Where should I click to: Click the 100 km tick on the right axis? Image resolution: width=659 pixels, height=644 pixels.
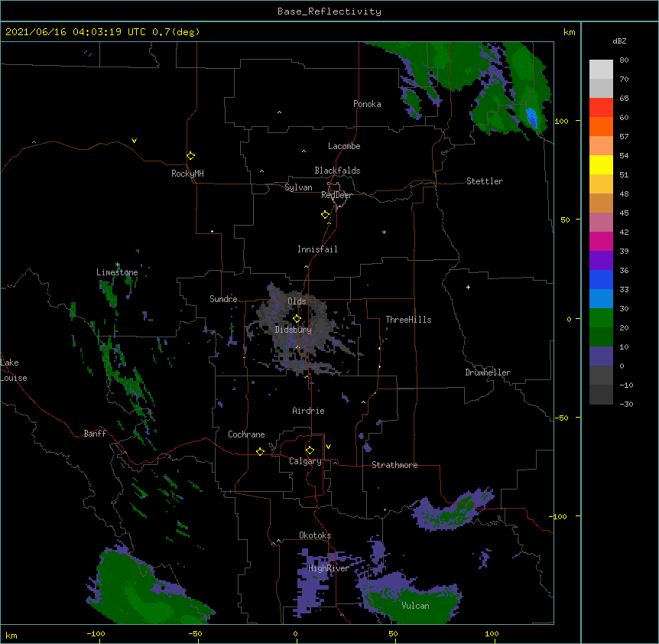click(x=561, y=121)
